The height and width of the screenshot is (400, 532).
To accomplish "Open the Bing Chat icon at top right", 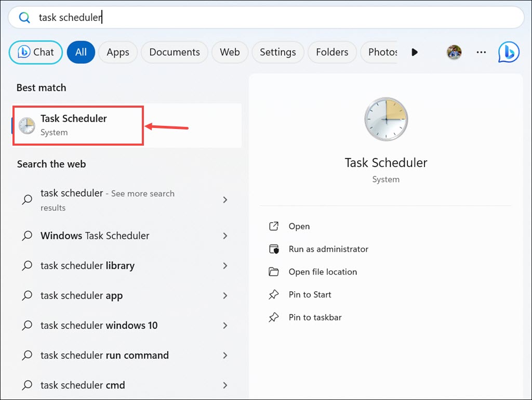I will 508,52.
